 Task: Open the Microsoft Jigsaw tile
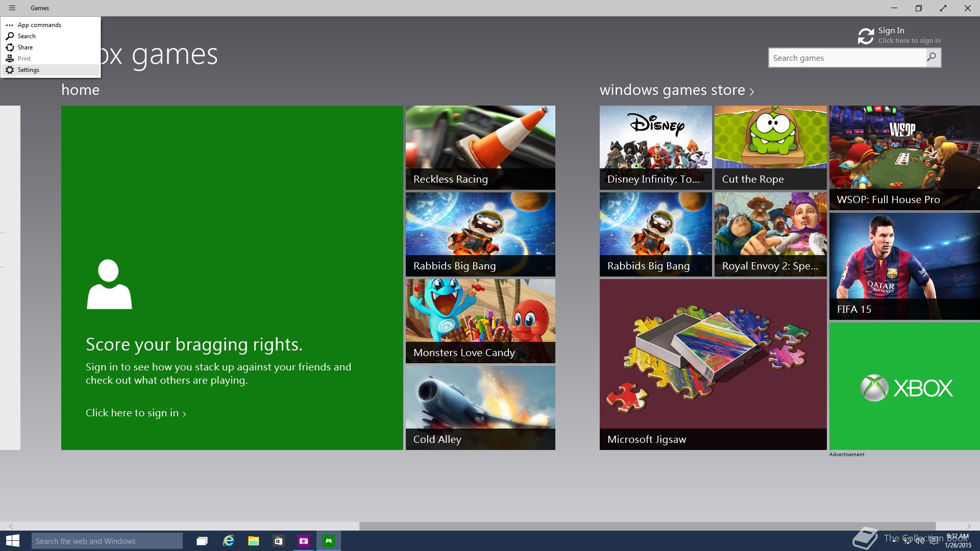(x=713, y=365)
